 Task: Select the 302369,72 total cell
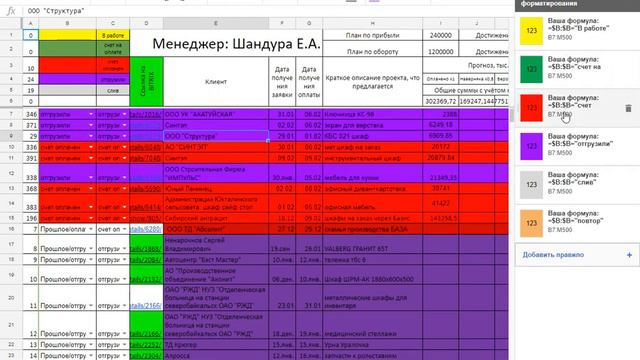[x=441, y=101]
